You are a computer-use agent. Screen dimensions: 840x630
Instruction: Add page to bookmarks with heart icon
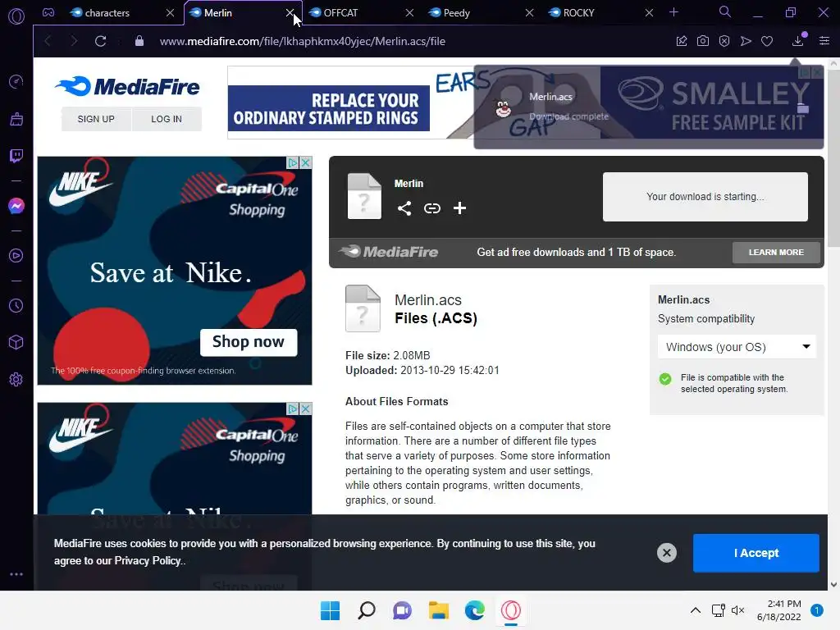tap(767, 41)
